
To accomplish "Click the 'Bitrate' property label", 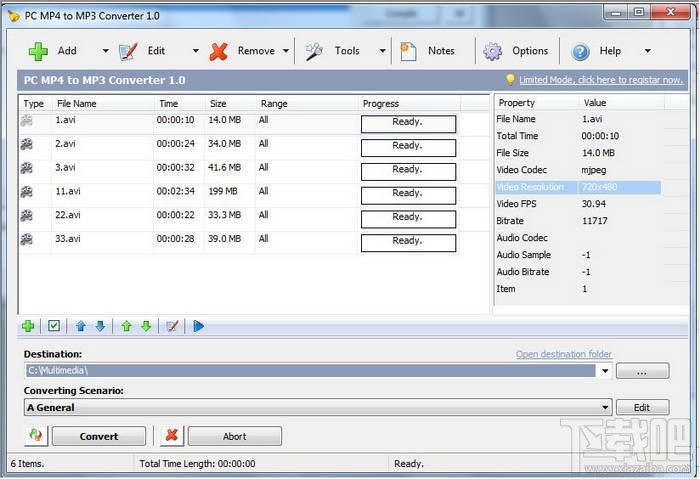I will [x=510, y=221].
